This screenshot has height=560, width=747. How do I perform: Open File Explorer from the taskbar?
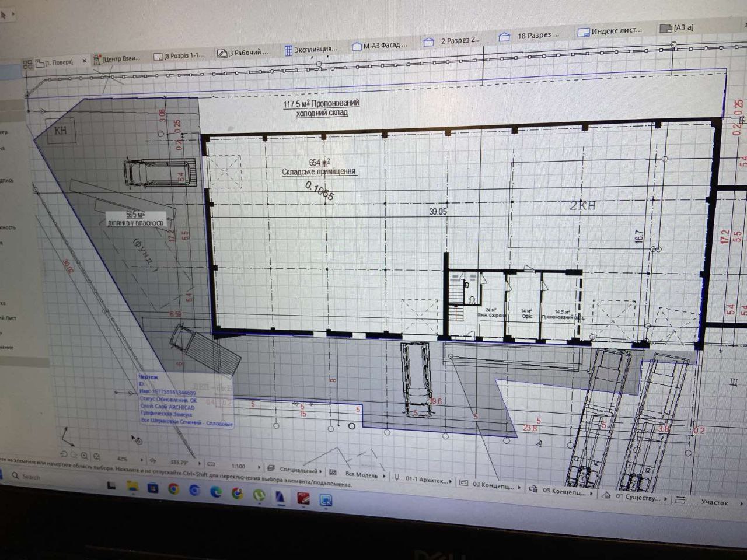pyautogui.click(x=132, y=487)
